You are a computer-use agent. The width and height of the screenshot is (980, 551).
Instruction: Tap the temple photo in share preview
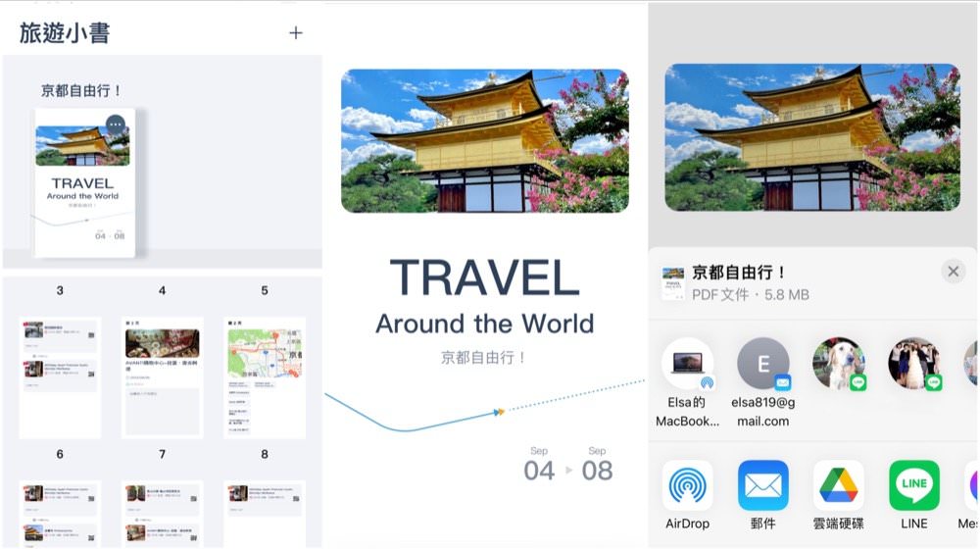pyautogui.click(x=812, y=137)
